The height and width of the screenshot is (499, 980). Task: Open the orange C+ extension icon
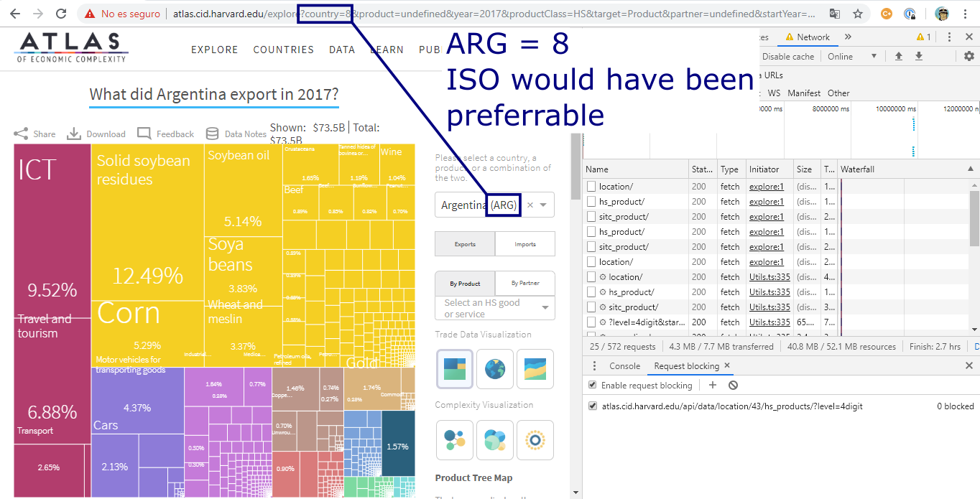pos(887,14)
